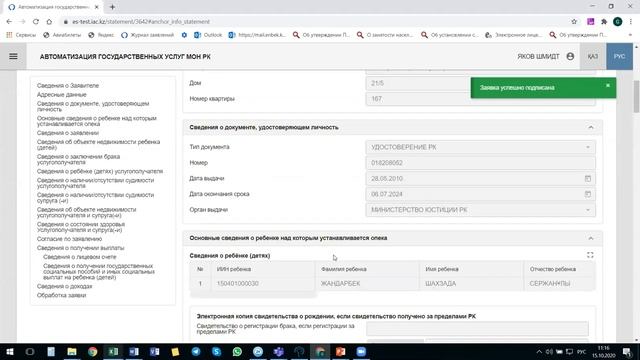
Task: Open a new browser tab
Action: 112,7
